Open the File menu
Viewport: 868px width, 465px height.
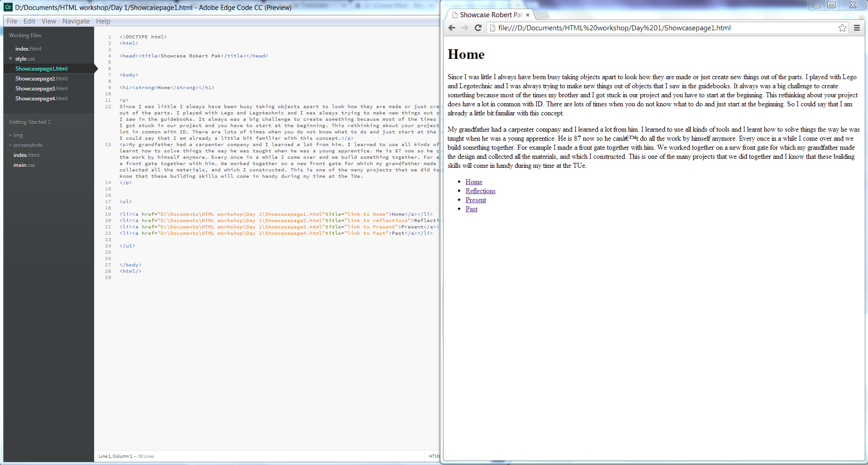pyautogui.click(x=12, y=21)
